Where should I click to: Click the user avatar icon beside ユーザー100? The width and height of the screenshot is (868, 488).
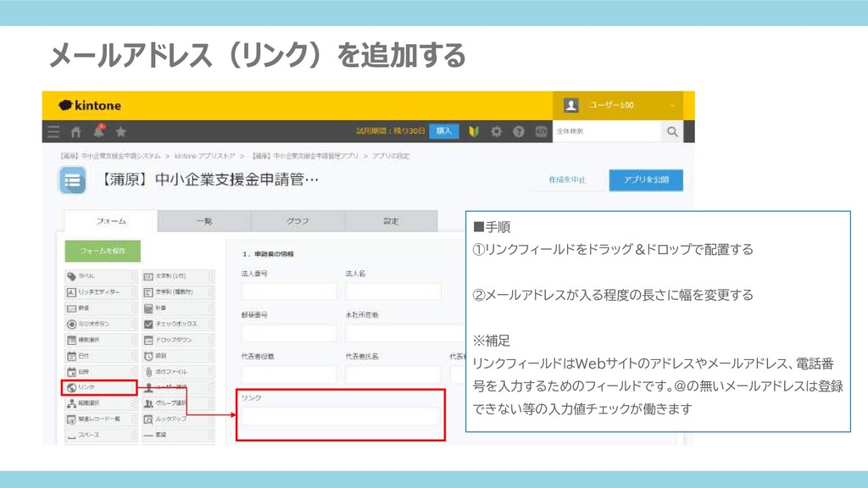(x=571, y=105)
